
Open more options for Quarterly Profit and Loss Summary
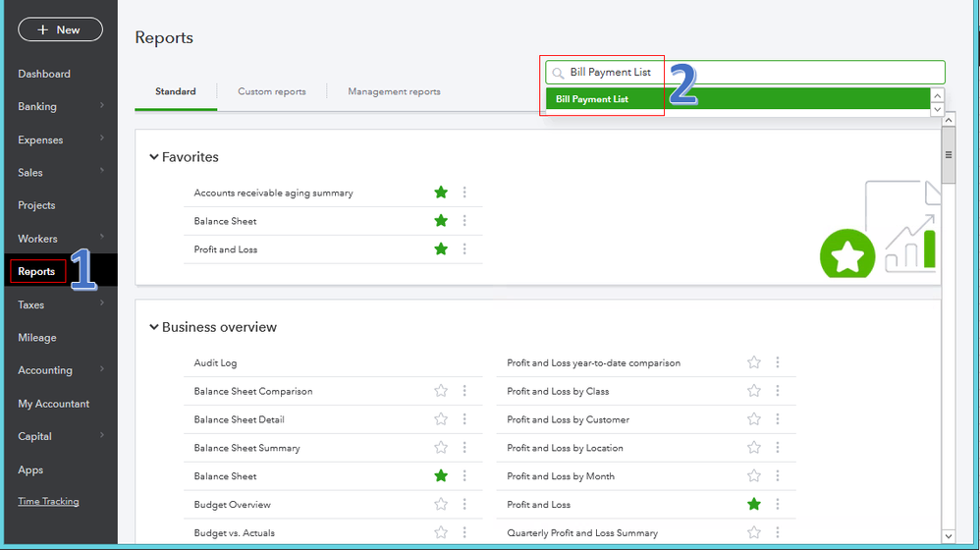(x=778, y=533)
